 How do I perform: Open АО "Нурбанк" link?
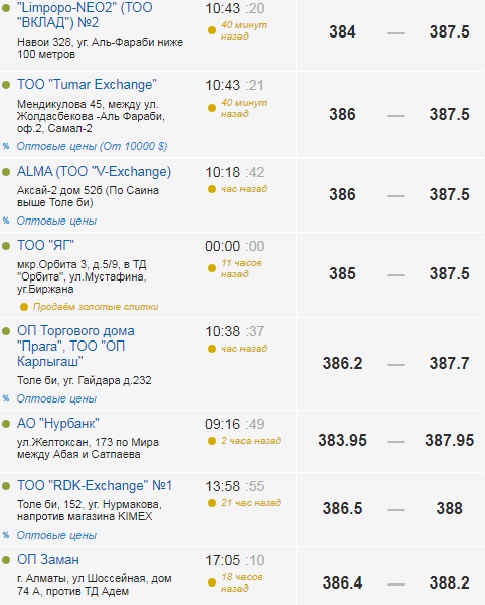[x=58, y=424]
